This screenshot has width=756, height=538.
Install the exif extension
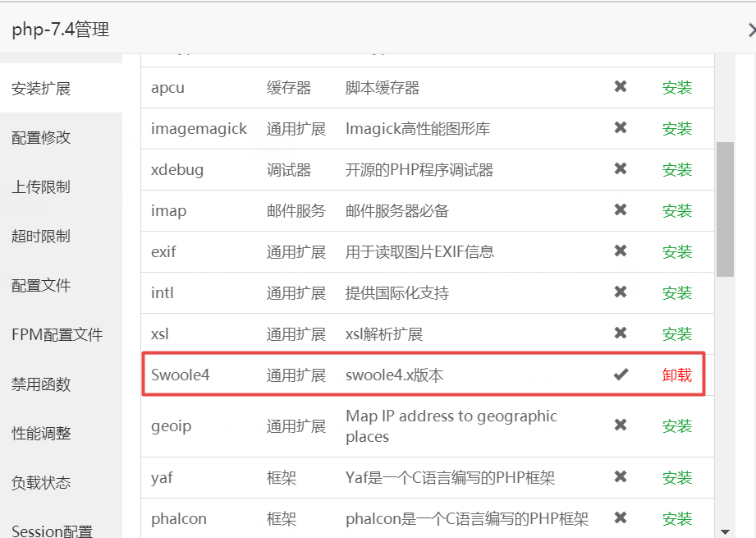676,251
